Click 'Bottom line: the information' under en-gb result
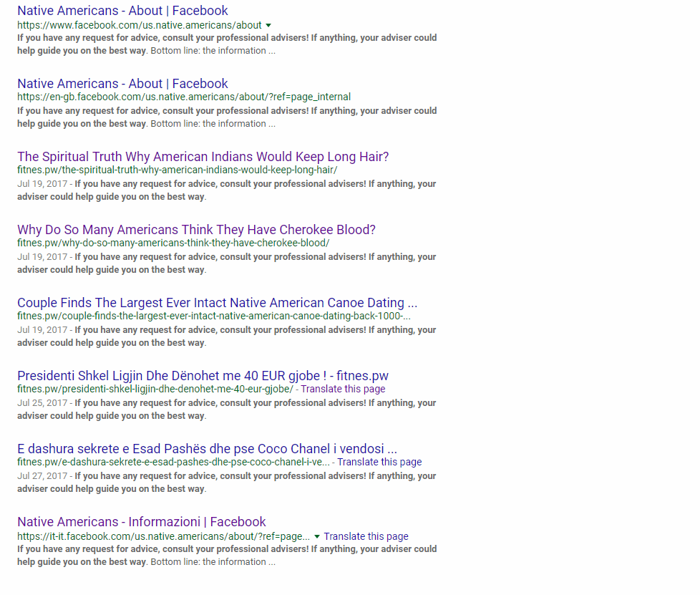The height and width of the screenshot is (595, 700). click(208, 124)
